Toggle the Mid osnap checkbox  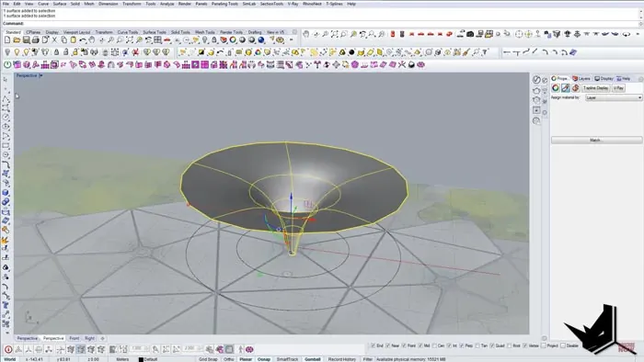point(420,346)
